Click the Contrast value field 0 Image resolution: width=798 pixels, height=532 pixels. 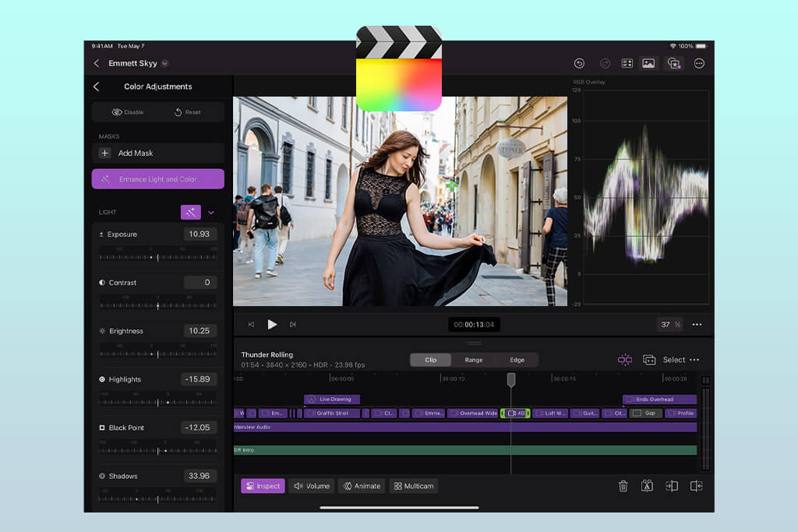pyautogui.click(x=200, y=282)
